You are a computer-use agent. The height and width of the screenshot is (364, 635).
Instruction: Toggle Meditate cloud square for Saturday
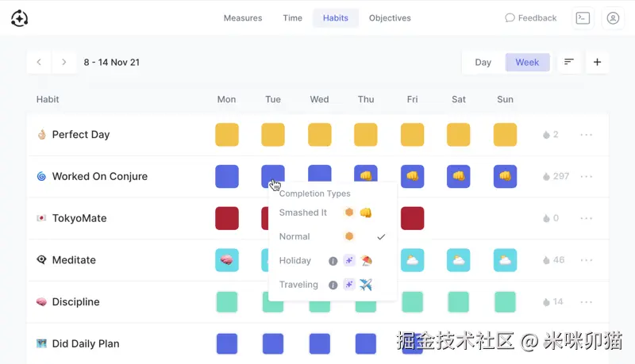coord(459,260)
